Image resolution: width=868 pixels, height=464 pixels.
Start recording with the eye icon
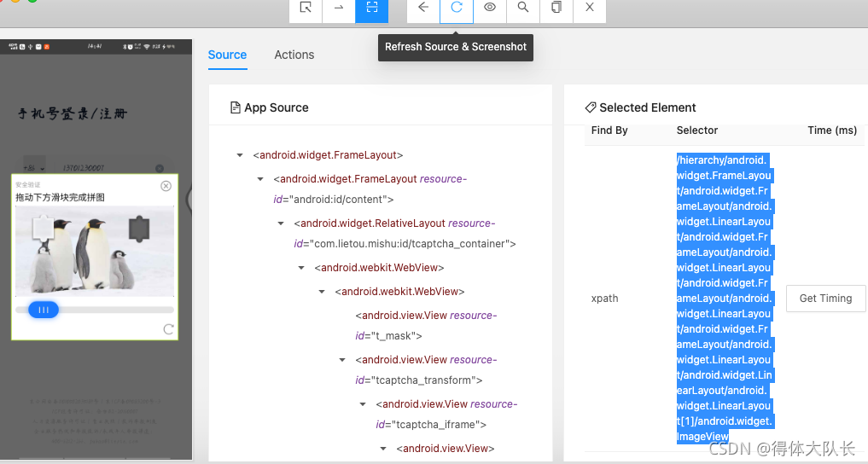pyautogui.click(x=490, y=8)
